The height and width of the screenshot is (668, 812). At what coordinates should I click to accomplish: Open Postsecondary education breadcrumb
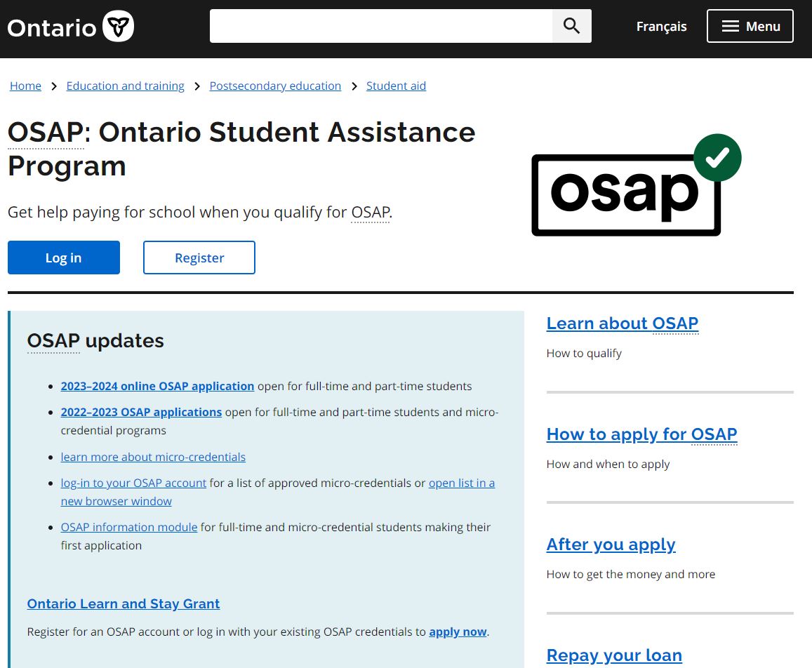coord(275,86)
